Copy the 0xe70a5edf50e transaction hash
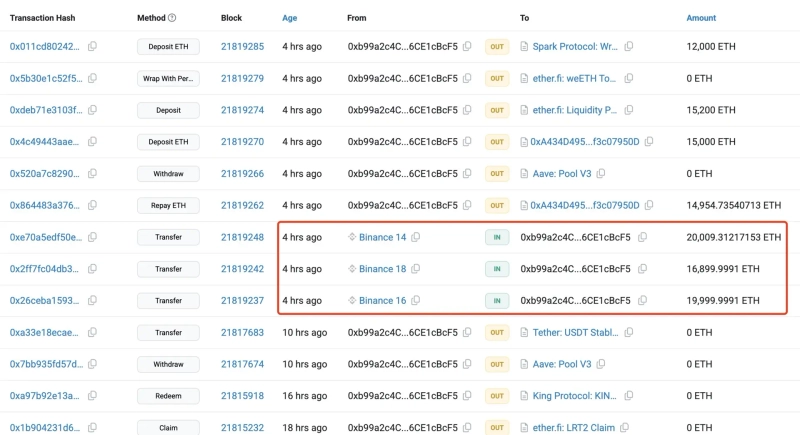Screen dimensions: 800x435 (x=93, y=238)
